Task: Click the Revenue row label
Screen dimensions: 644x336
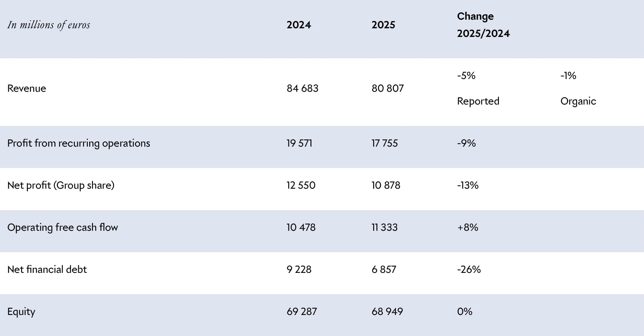Action: tap(27, 88)
